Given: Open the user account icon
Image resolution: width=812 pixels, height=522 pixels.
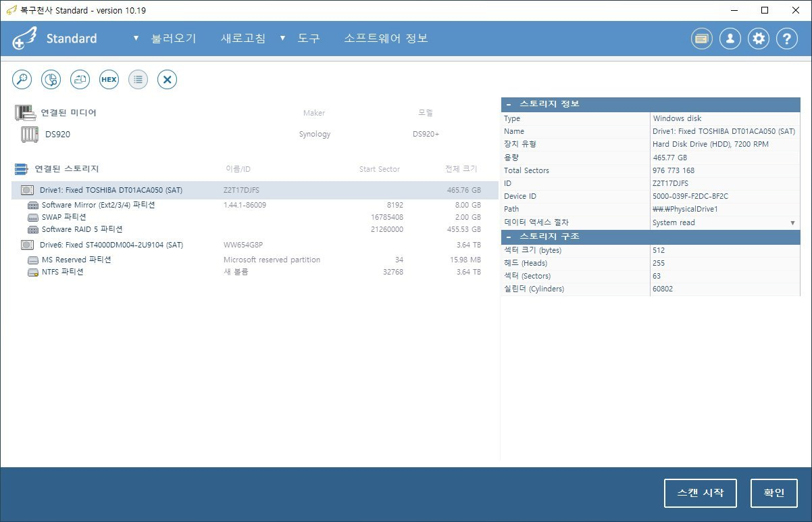Looking at the screenshot, I should (x=730, y=39).
